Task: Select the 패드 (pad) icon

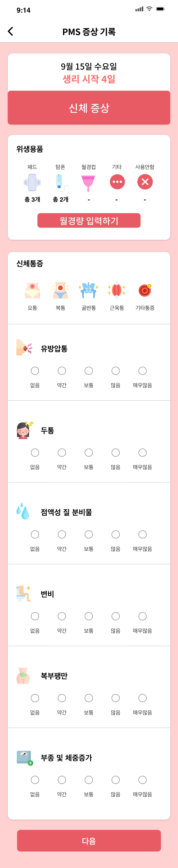Action: point(32,182)
